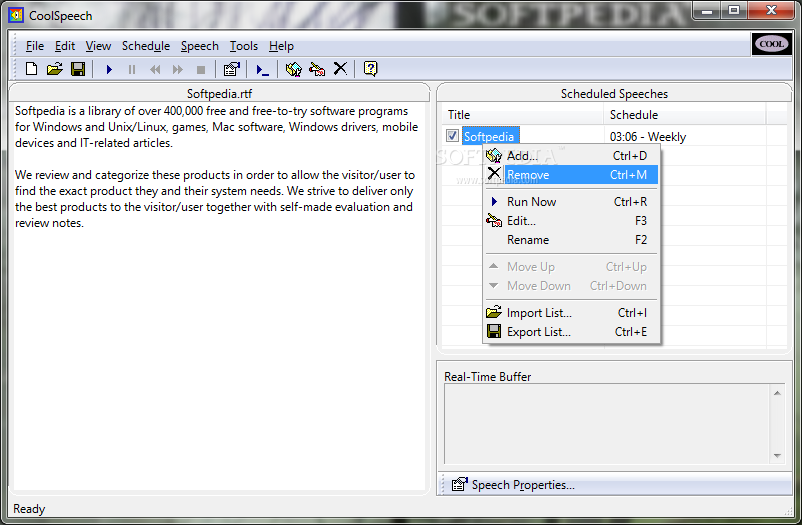Pause speech using the Pause toolbar button
This screenshot has width=802, height=525.
point(131,69)
